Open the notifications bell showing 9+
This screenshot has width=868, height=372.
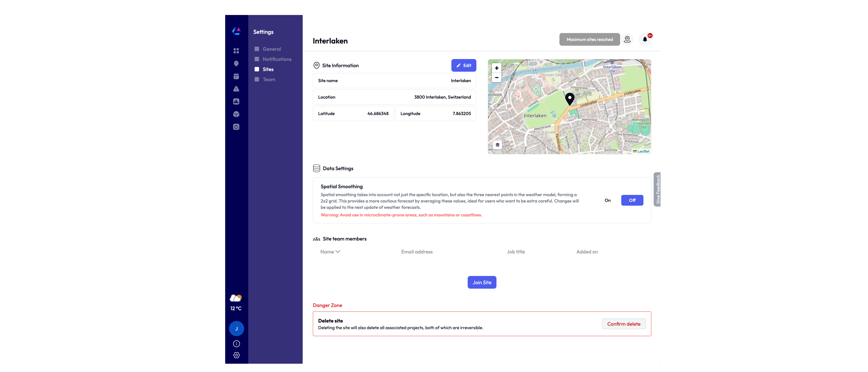(645, 39)
